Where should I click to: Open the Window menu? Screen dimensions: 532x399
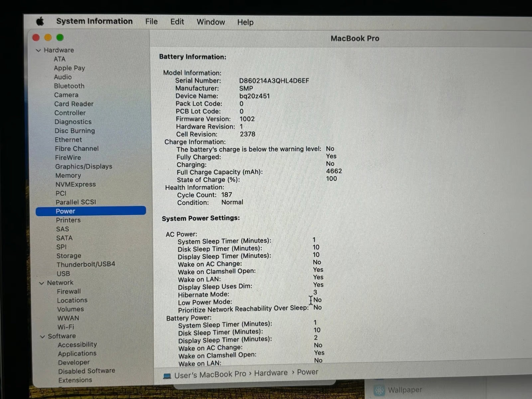210,22
